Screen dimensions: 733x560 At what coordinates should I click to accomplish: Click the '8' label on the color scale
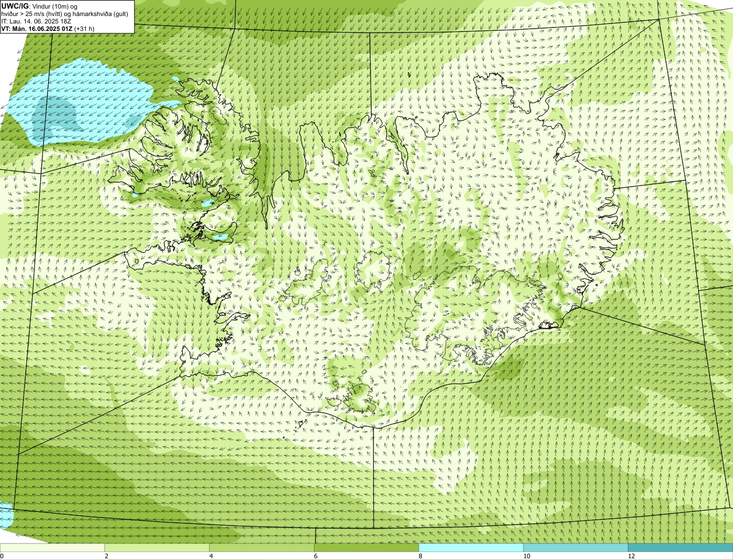[420, 556]
